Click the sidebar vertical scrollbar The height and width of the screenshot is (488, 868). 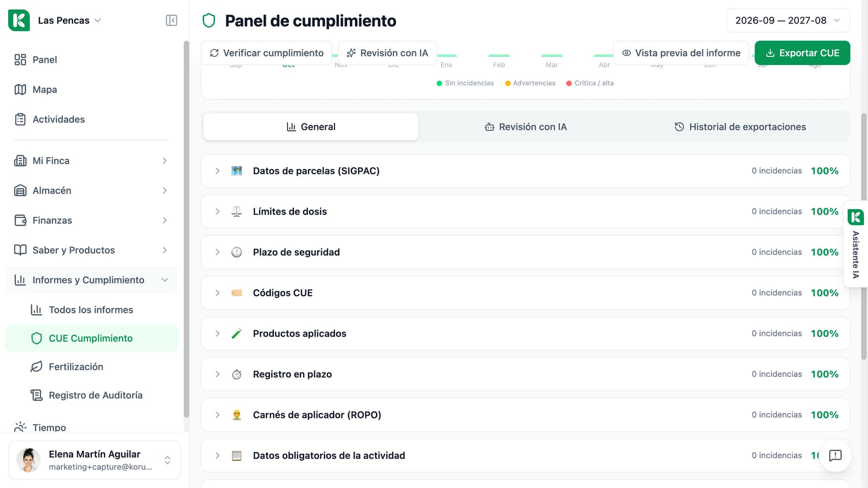186,229
